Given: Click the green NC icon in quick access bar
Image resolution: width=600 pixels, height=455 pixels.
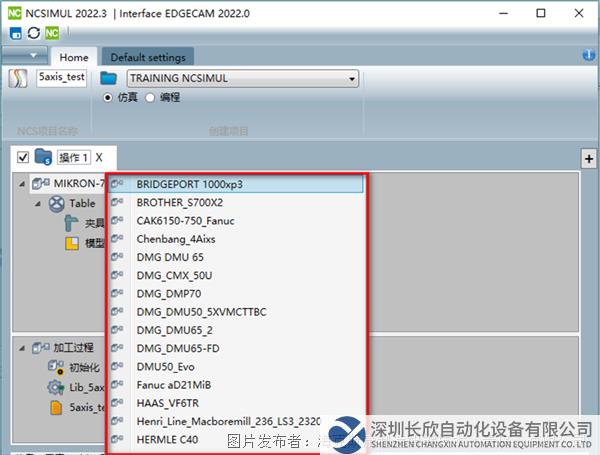Looking at the screenshot, I should coord(52,34).
